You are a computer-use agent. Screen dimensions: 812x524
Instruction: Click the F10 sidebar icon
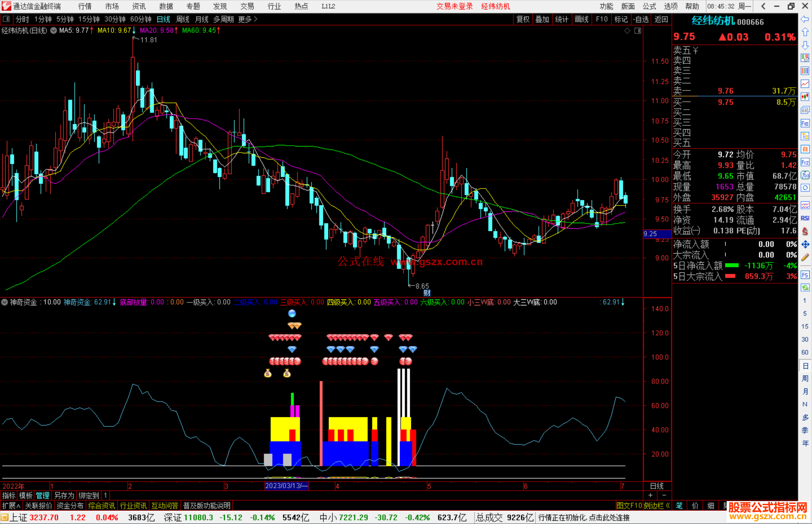805,123
